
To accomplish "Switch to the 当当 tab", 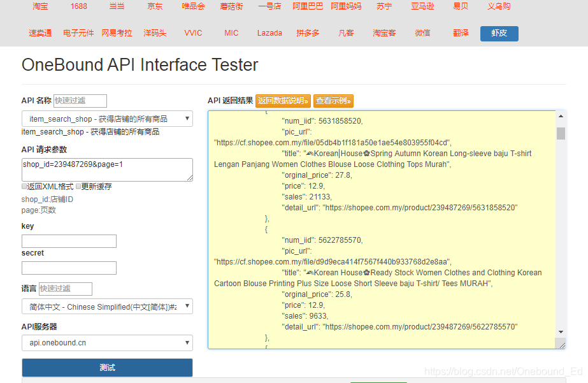I will [x=117, y=6].
